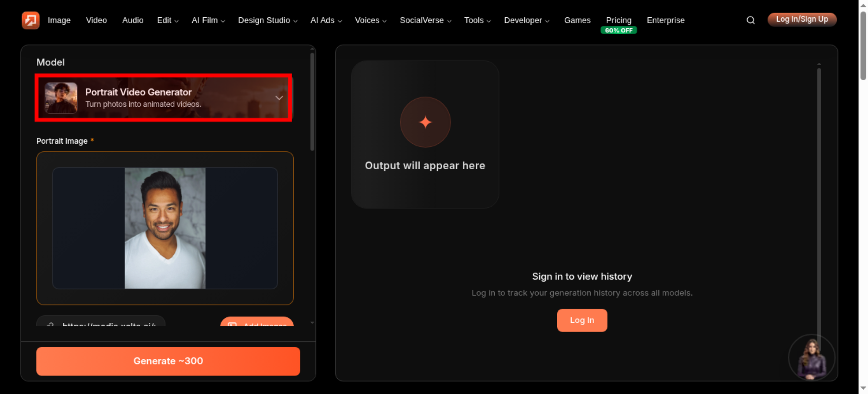
Task: Click the left panel vertical scrollbar
Action: [312, 102]
